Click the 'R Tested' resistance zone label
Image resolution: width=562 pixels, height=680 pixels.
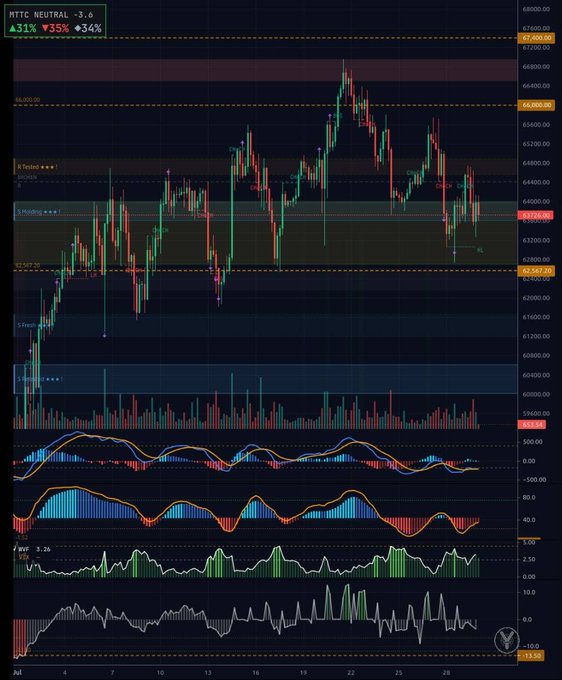pyautogui.click(x=37, y=167)
